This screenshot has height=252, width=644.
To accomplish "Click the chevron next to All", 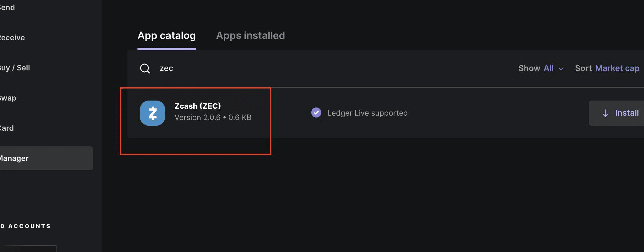I will coord(561,69).
